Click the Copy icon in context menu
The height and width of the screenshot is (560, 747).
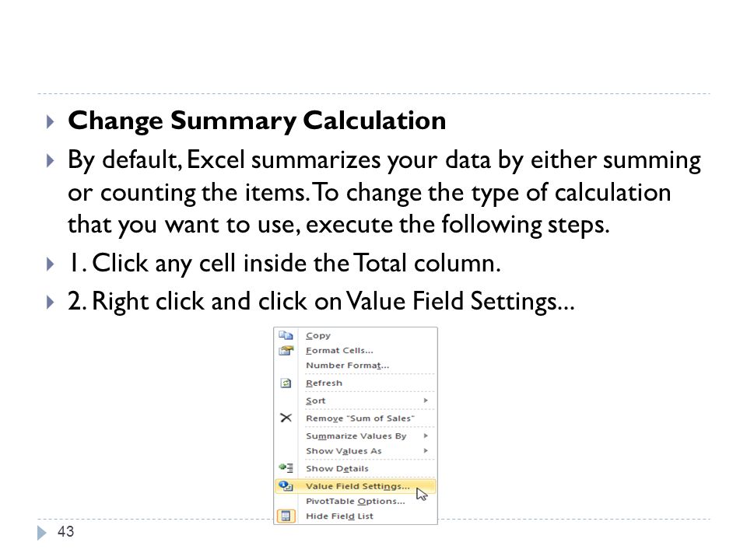click(x=286, y=335)
